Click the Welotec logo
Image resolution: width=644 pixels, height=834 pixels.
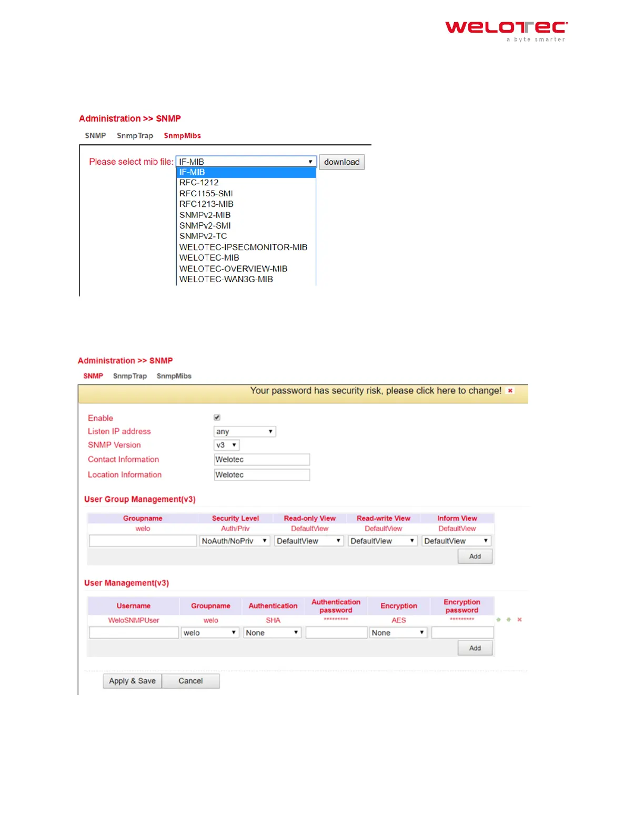click(507, 31)
